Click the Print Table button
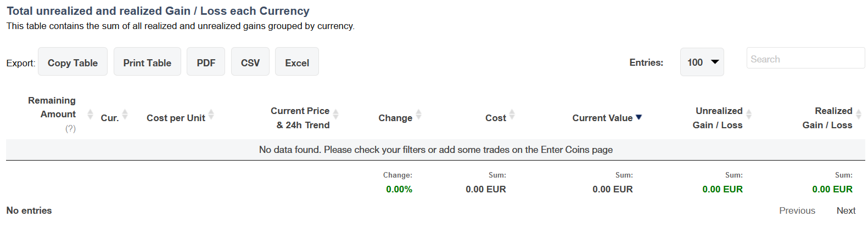Viewport: 868px width, 228px height. point(147,61)
